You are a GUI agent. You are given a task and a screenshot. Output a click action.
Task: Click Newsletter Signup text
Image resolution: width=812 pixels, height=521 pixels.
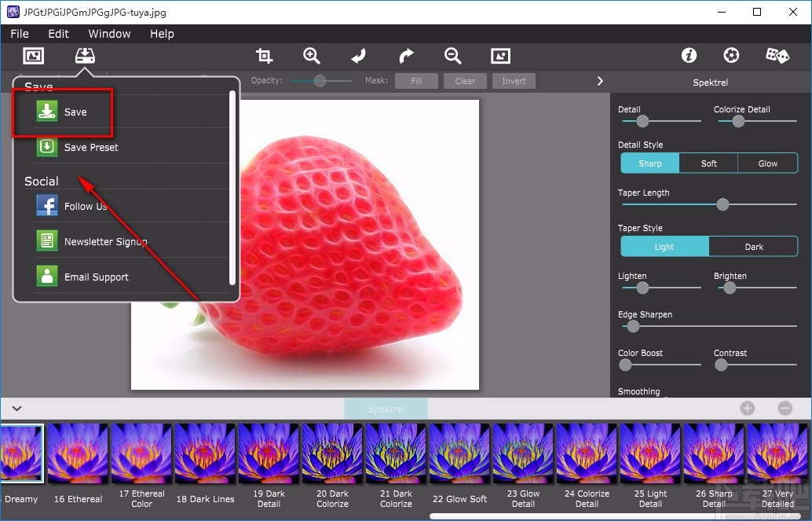[x=106, y=241]
